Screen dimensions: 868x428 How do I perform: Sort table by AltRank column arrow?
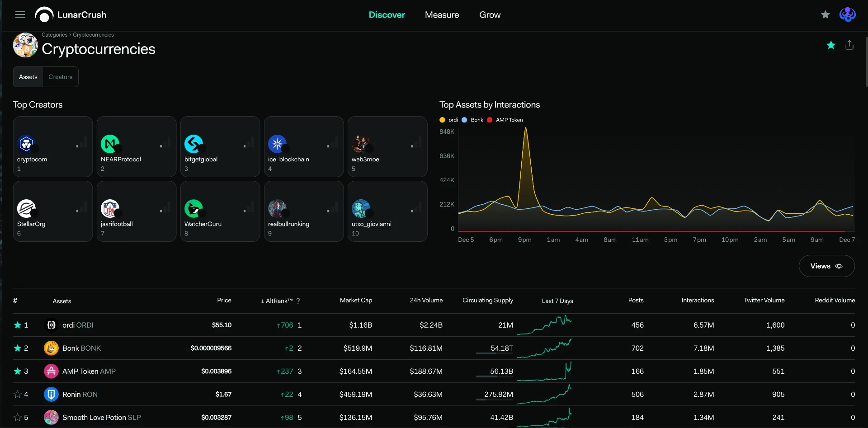[x=262, y=301]
